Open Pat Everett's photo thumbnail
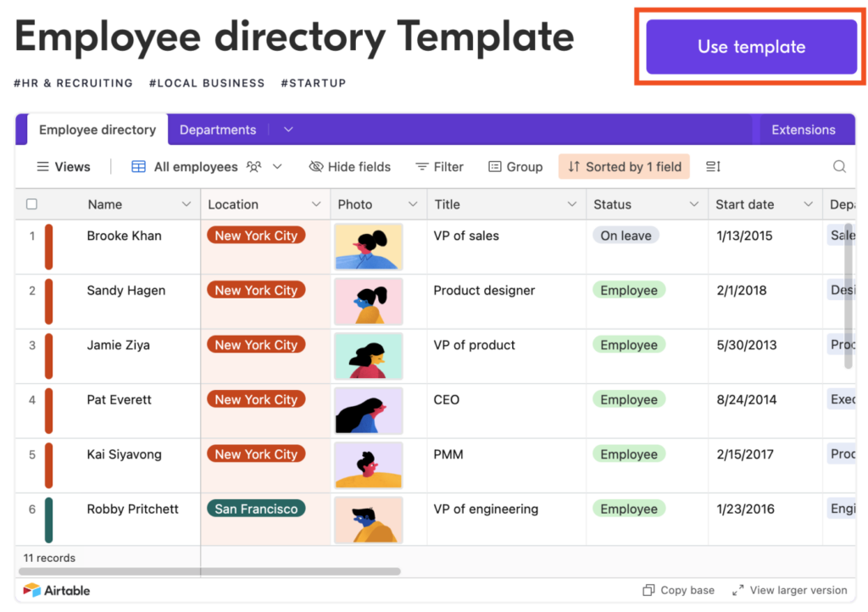Screen dimensions: 868x612 coord(368,410)
